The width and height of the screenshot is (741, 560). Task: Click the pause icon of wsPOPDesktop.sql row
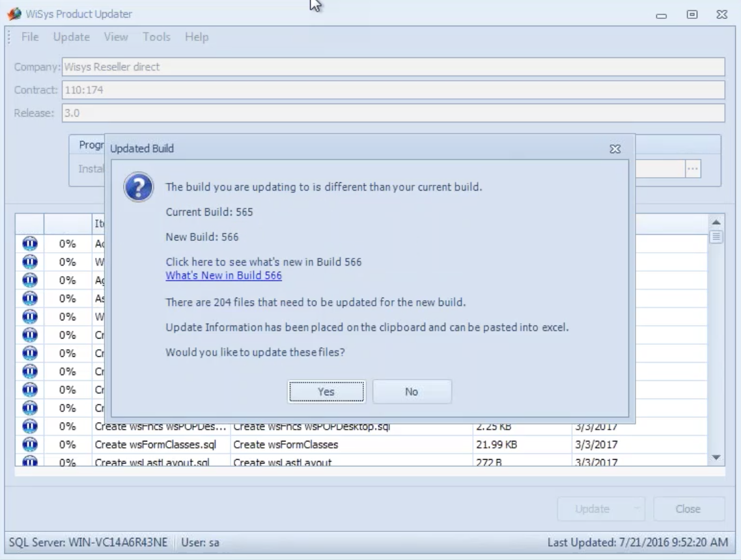[x=30, y=427]
